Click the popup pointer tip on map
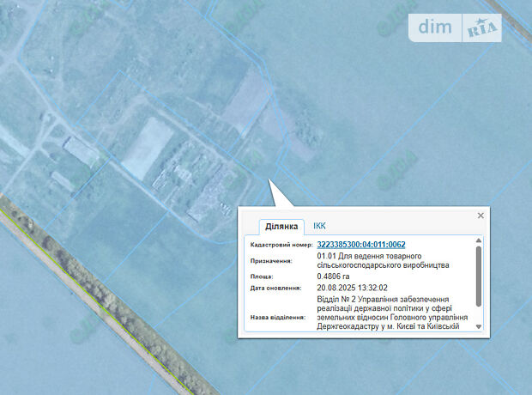532x395 pixels. (x=269, y=179)
